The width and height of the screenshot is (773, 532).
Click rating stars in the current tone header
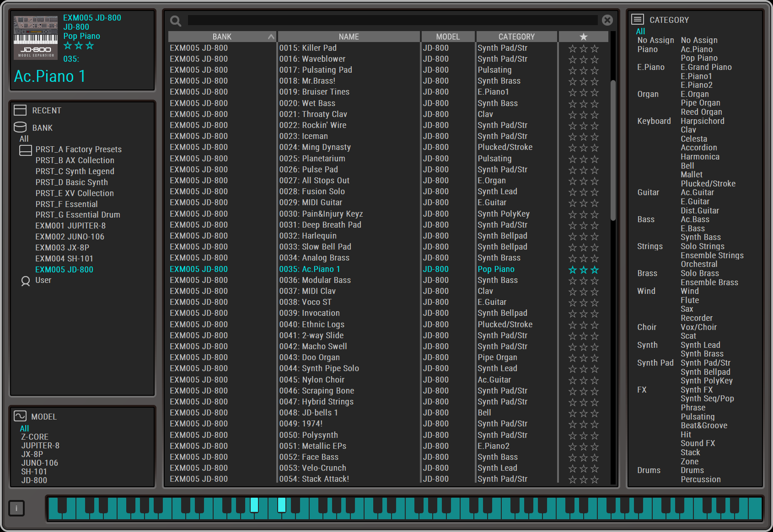pos(79,46)
